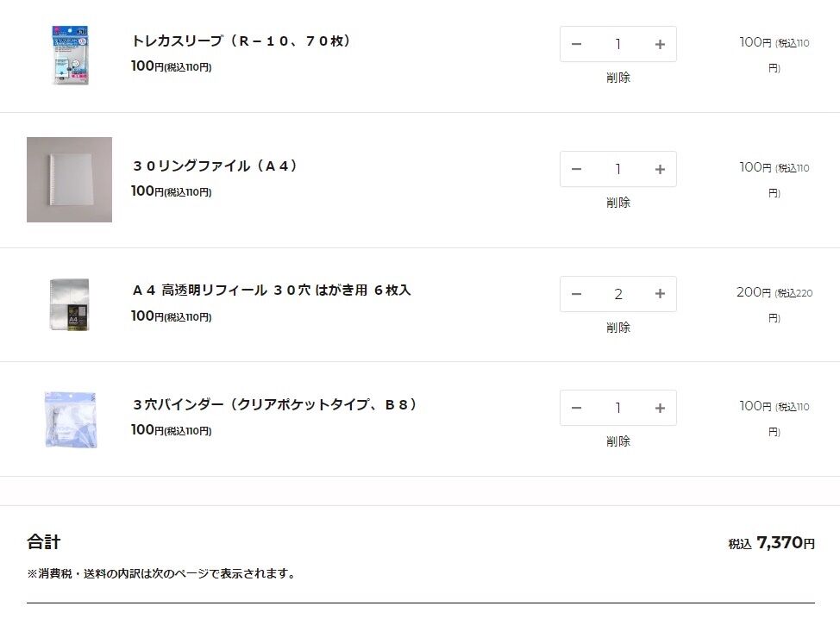This screenshot has width=840, height=625.
Task: Remove Ａ４ 高透明リフィール via 削除
Action: coord(618,328)
